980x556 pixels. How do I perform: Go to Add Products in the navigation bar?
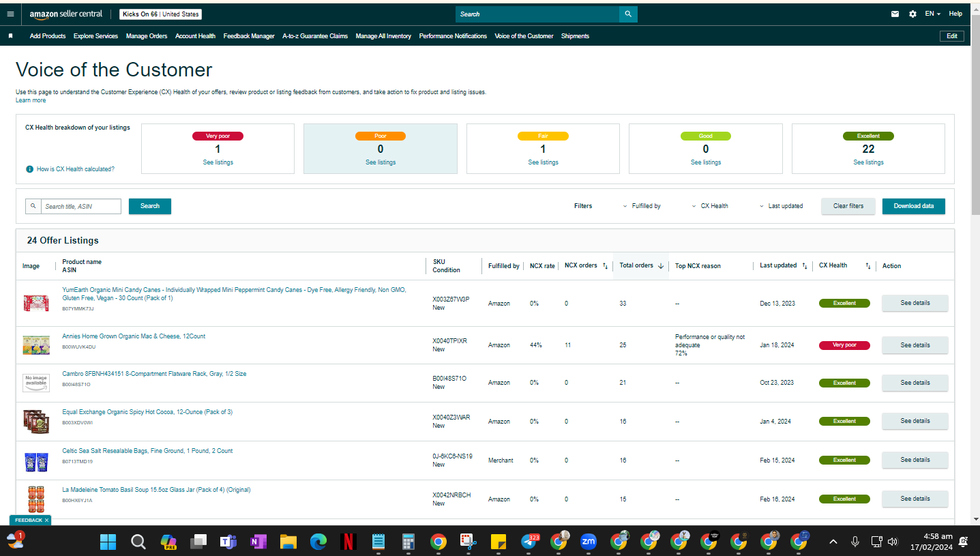48,36
